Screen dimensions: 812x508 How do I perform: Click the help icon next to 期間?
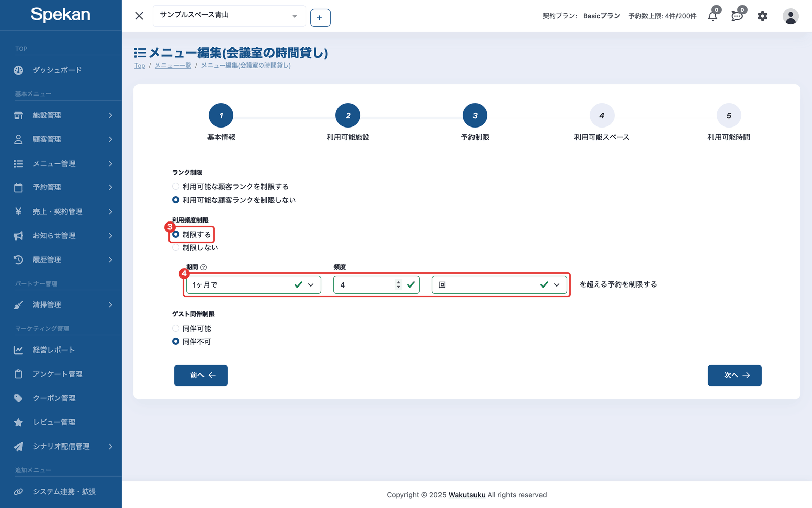(x=204, y=267)
